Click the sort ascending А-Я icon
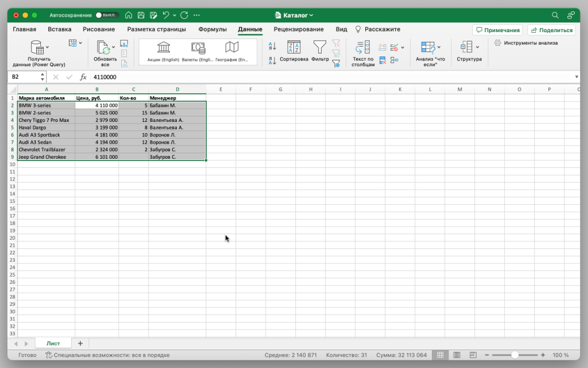This screenshot has height=368, width=588. click(273, 46)
